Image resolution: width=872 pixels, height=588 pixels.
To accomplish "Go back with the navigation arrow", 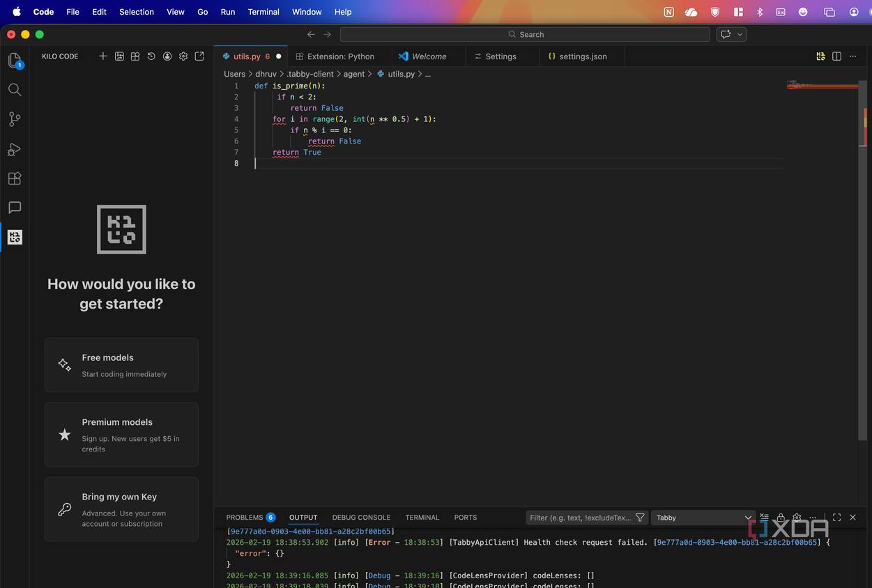I will (312, 34).
